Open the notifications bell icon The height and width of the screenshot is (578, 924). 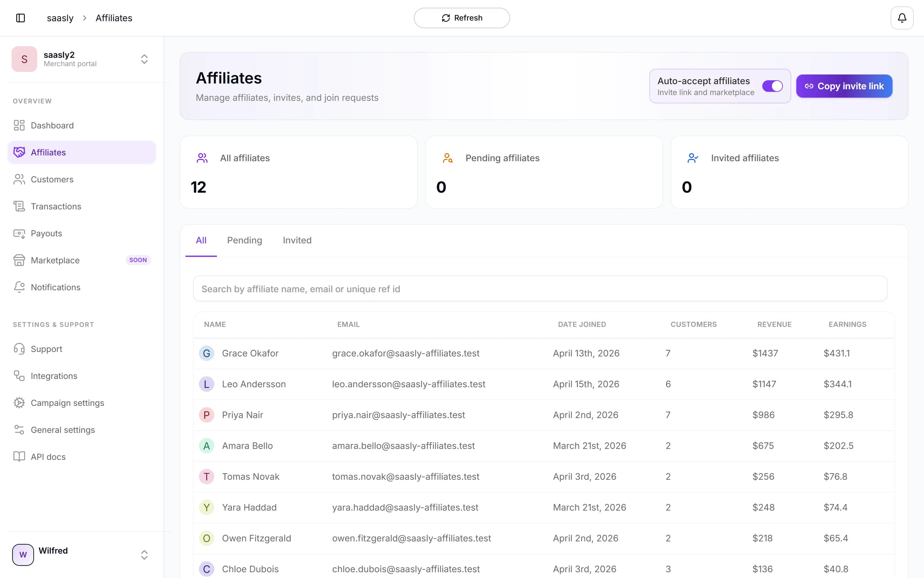click(902, 18)
